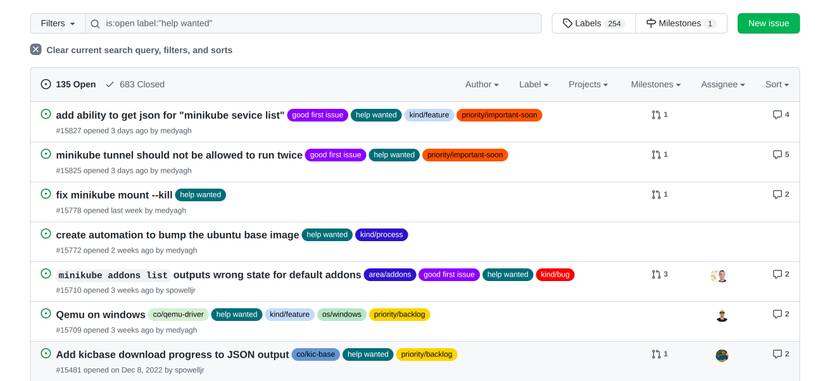Click assignee avatar on kicbase download progress issue
Viewport: 825px width, 381px height.
click(x=722, y=356)
